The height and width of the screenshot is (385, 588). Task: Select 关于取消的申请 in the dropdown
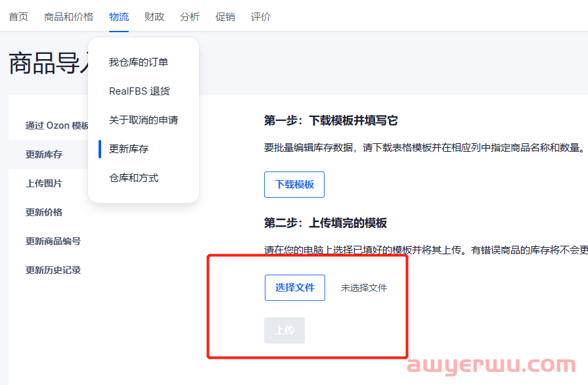pyautogui.click(x=143, y=120)
